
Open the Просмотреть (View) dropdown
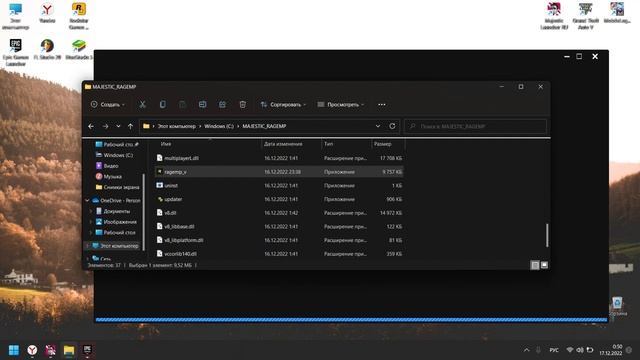click(x=341, y=104)
